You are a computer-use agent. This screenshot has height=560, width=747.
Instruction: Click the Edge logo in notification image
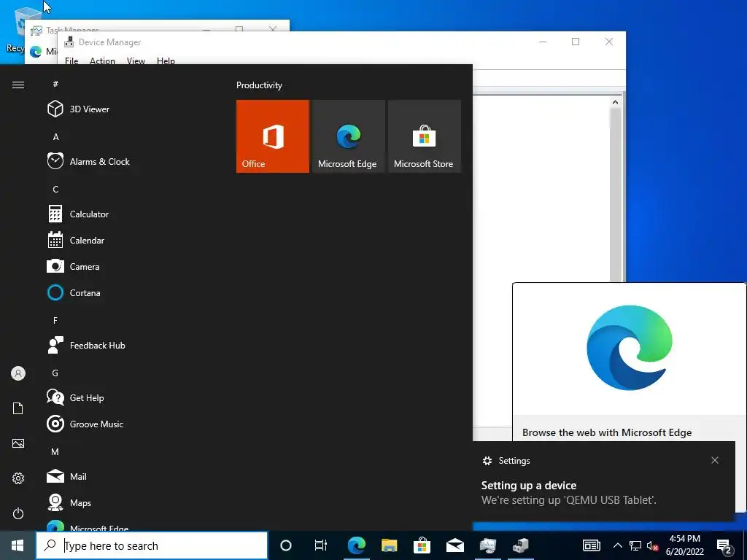coord(630,348)
